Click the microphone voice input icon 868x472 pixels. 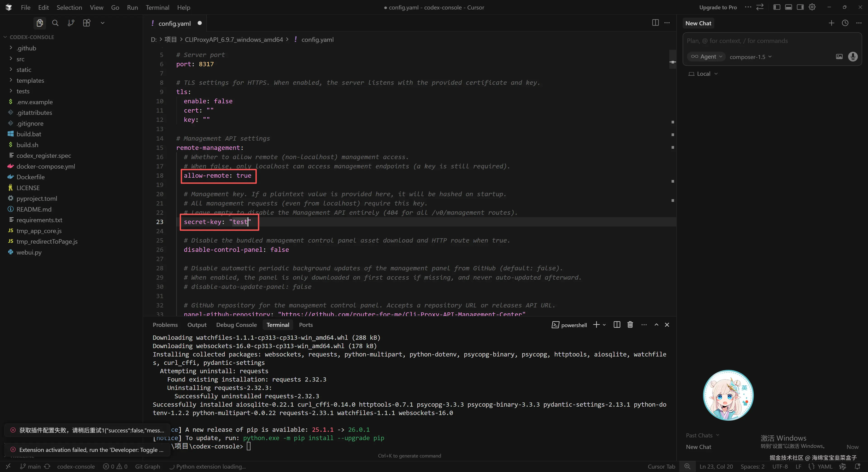853,57
